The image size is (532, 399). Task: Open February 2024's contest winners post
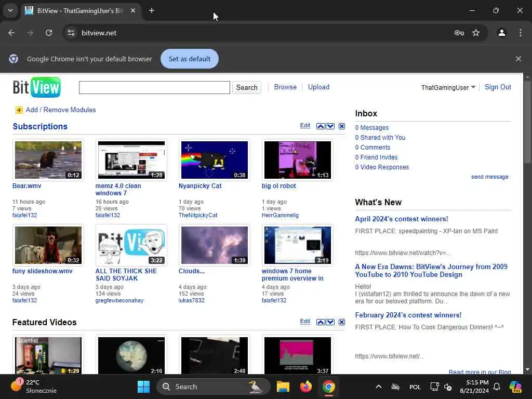(408, 315)
